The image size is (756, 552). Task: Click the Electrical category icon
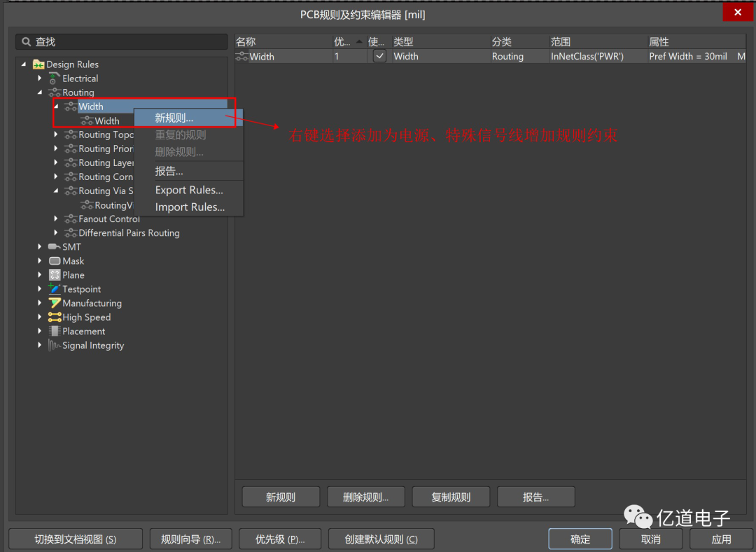[x=55, y=78]
